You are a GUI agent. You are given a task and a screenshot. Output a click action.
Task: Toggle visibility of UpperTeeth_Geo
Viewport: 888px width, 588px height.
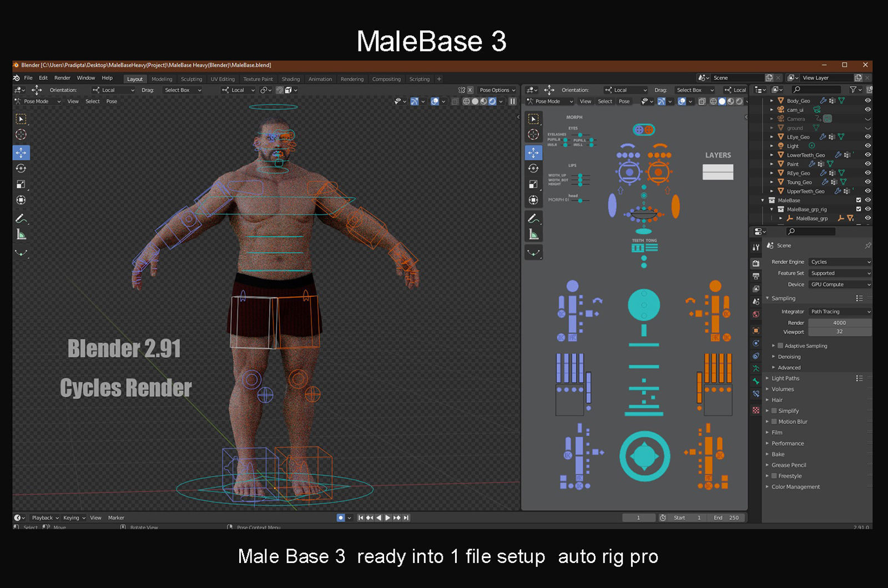tap(867, 191)
